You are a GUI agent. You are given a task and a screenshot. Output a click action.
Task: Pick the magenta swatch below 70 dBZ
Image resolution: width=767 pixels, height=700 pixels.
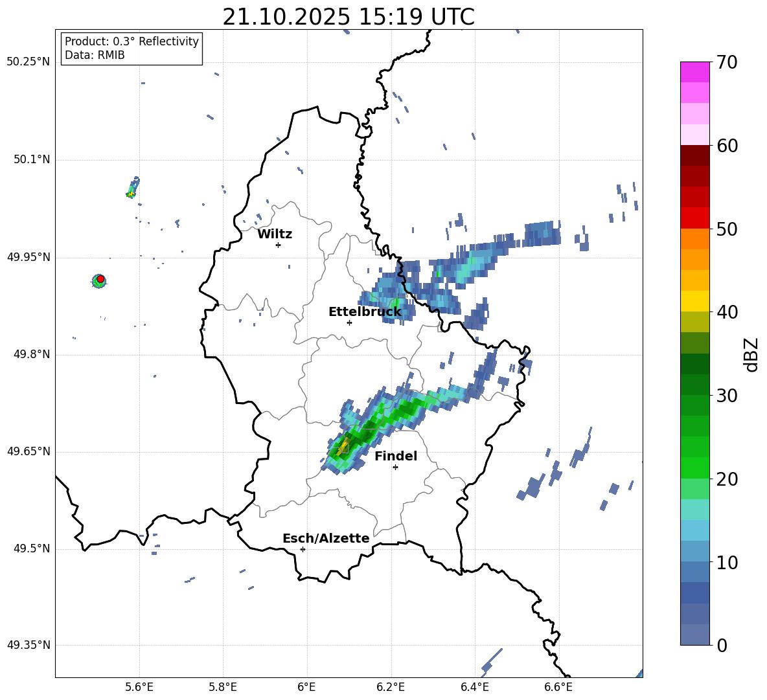(x=694, y=73)
